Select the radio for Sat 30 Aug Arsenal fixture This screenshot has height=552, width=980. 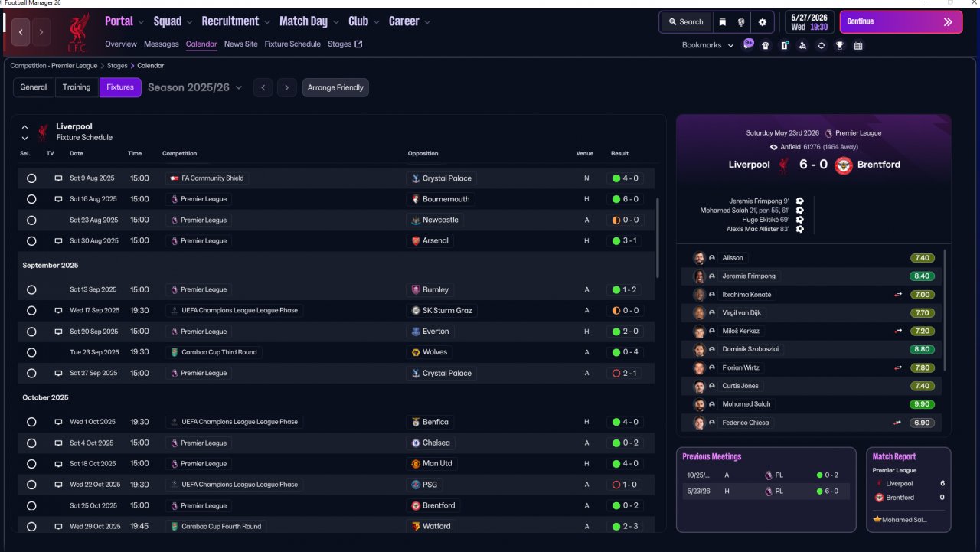point(31,241)
